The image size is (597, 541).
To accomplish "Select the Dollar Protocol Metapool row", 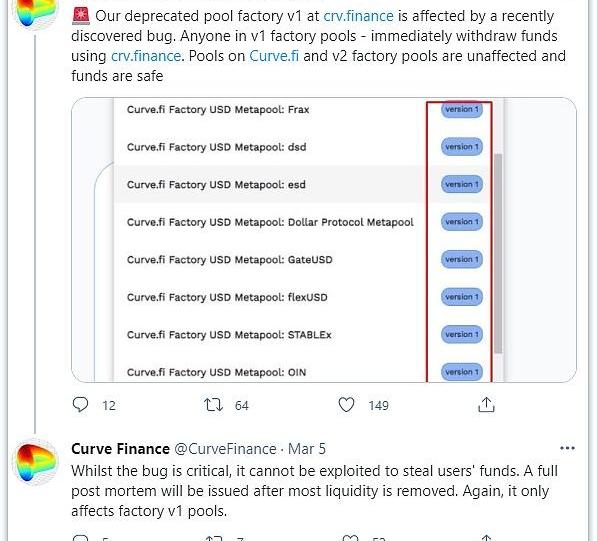I will (x=270, y=222).
